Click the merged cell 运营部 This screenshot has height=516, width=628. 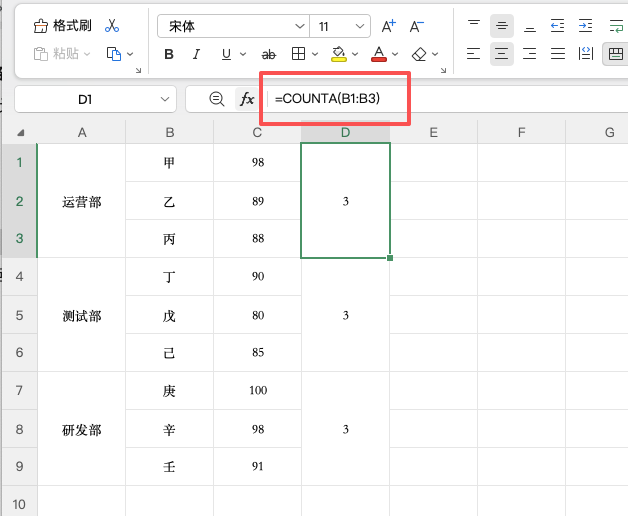(82, 201)
